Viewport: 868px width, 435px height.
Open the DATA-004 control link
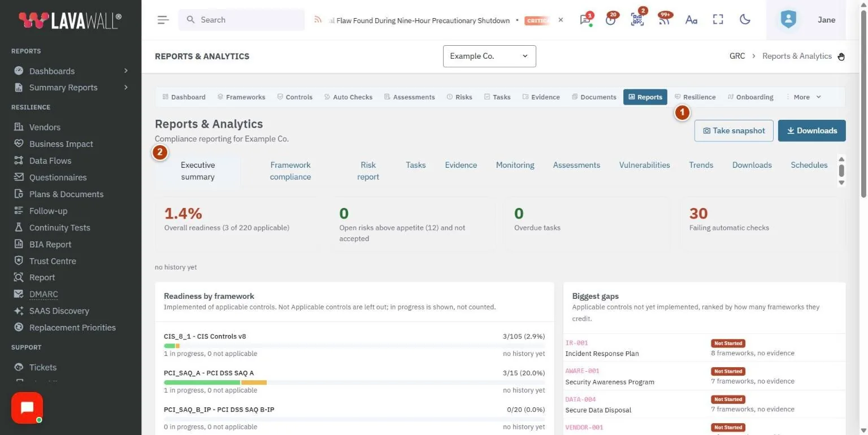[x=580, y=399]
